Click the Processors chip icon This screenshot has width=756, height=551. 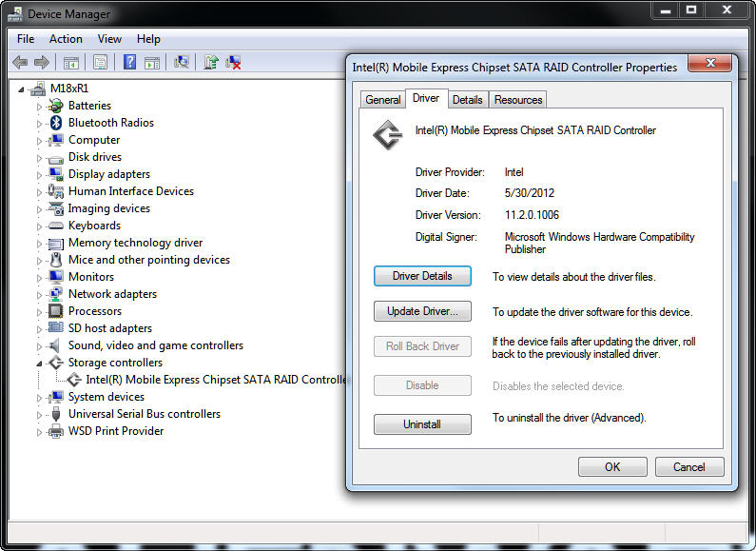coord(56,311)
